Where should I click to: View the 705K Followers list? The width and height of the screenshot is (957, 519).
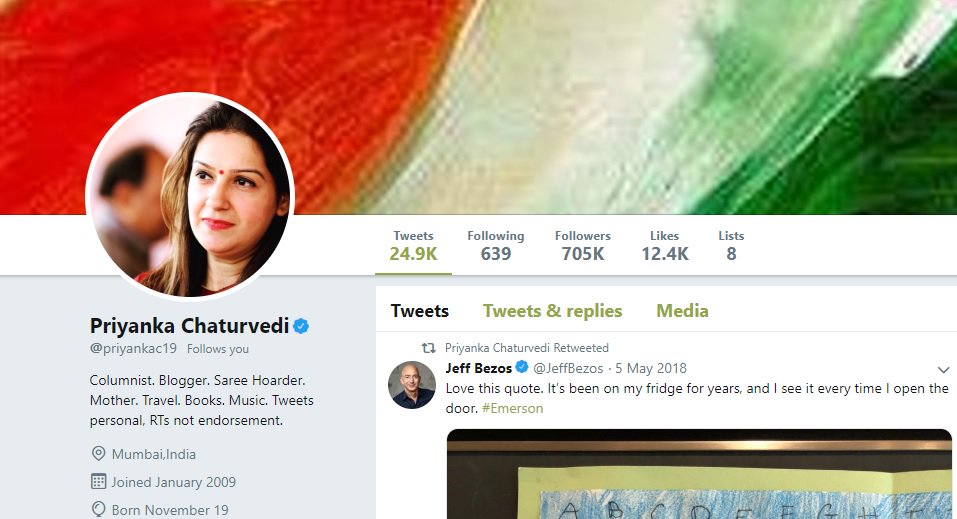pyautogui.click(x=583, y=245)
